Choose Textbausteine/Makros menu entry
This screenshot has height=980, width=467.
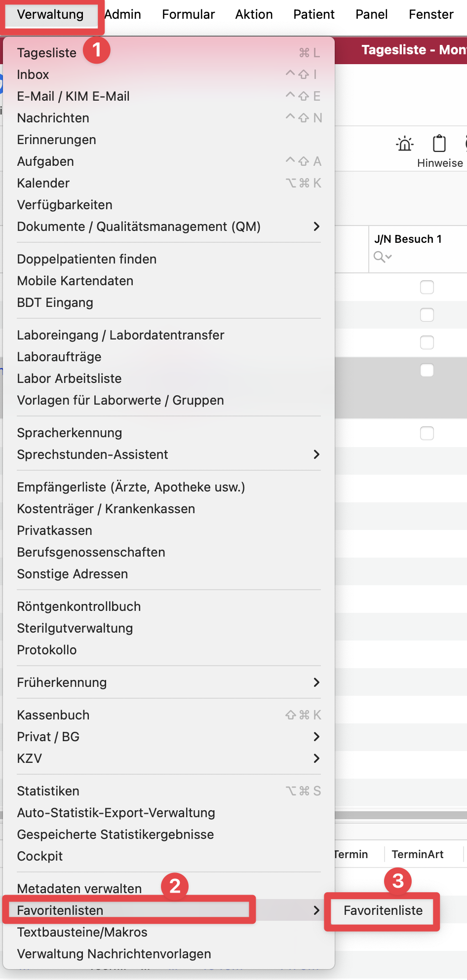(x=82, y=932)
